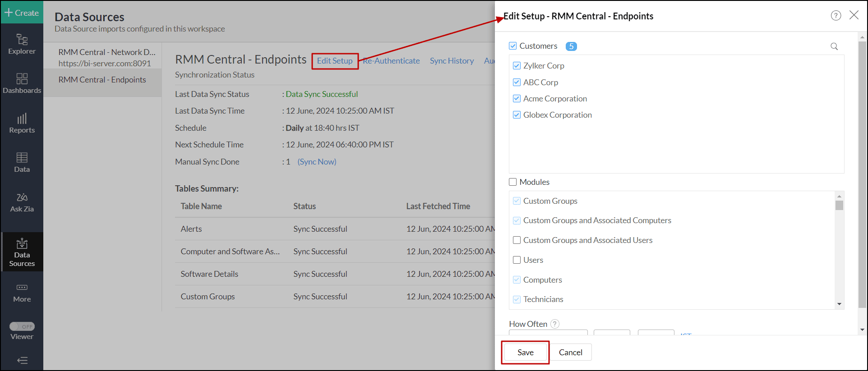Select RMM Central - Endpoints data source

(x=102, y=80)
